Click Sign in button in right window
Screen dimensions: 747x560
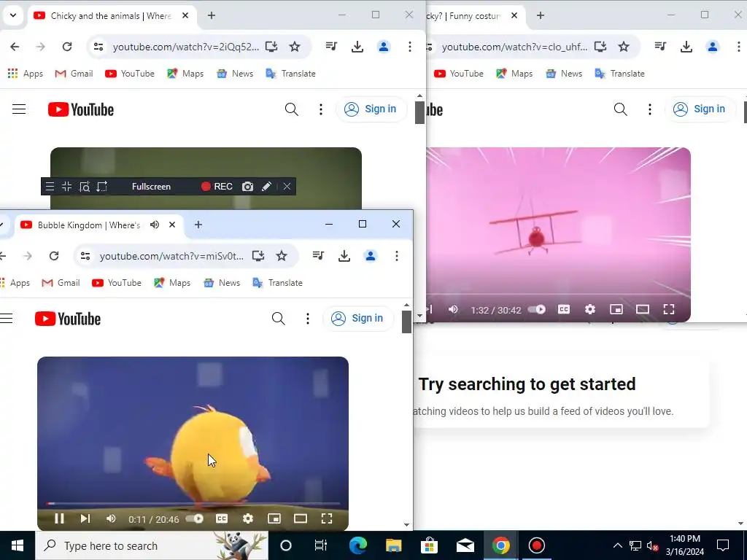pyautogui.click(x=700, y=109)
